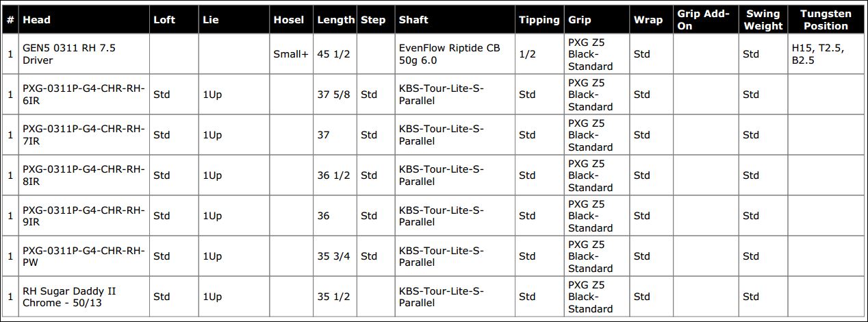Select the PXG-0311P-G4-CHR-RH-6IR head cell
This screenshot has height=322, width=868.
point(84,95)
